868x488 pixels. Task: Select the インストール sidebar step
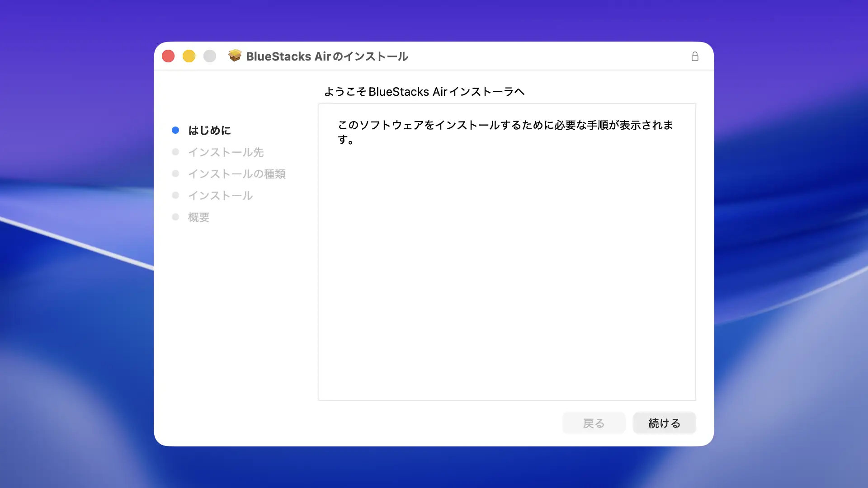[x=220, y=196]
